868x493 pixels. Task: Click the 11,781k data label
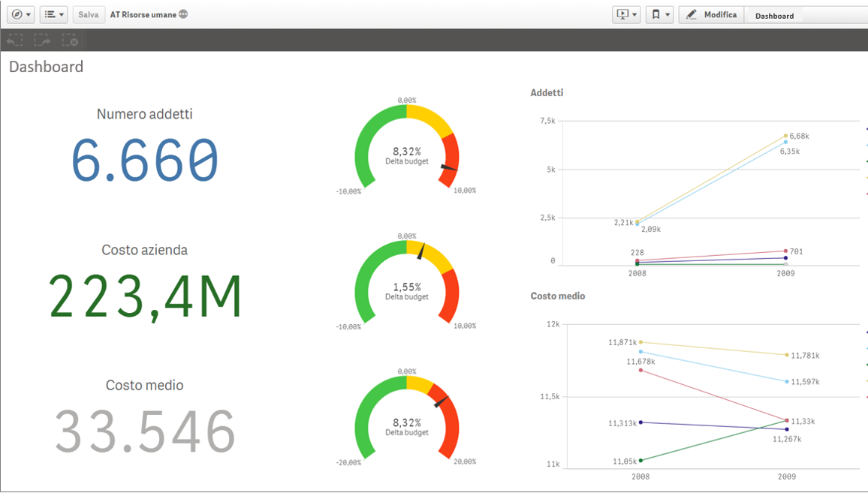(x=806, y=356)
